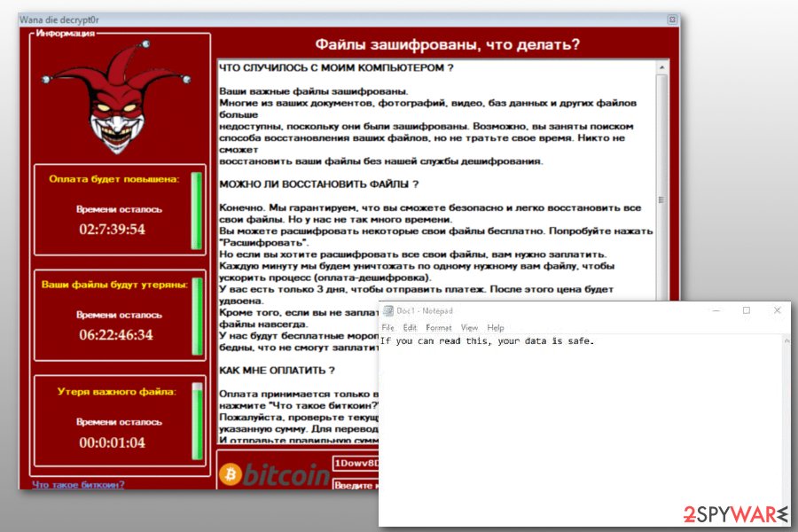
Task: Maximize the Notepad window
Action: coord(746,310)
